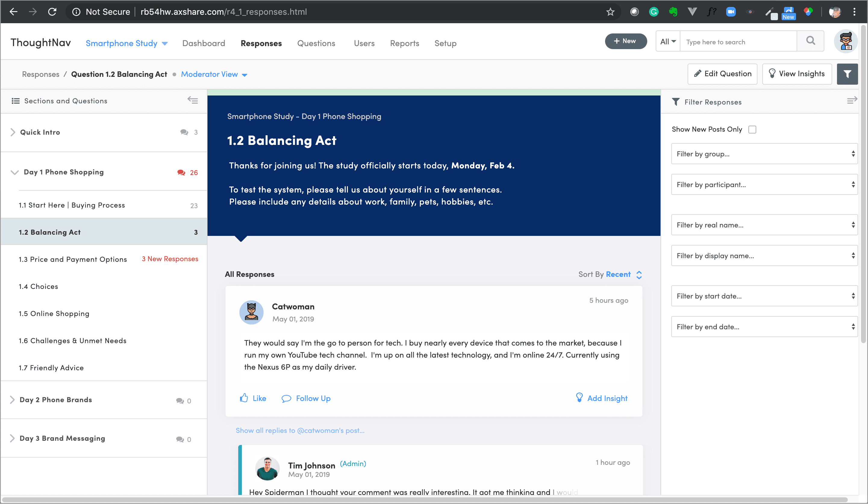Open Filter by group dropdown
This screenshot has width=868, height=504.
[764, 154]
